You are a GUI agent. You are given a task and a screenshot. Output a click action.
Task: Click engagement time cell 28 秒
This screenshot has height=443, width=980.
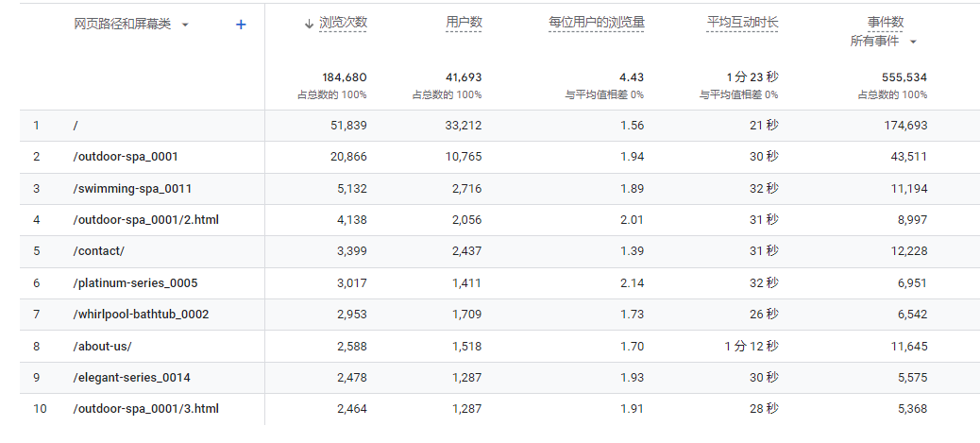coord(765,409)
